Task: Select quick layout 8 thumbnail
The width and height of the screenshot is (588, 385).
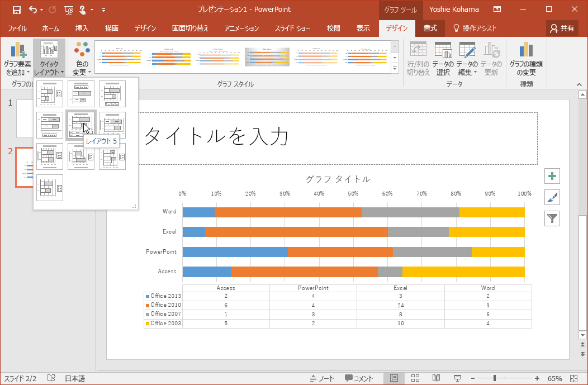Action: click(81, 156)
